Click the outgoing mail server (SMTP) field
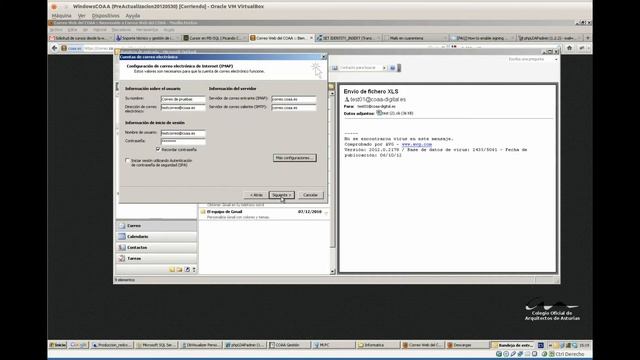The width and height of the screenshot is (640, 360). pos(294,108)
